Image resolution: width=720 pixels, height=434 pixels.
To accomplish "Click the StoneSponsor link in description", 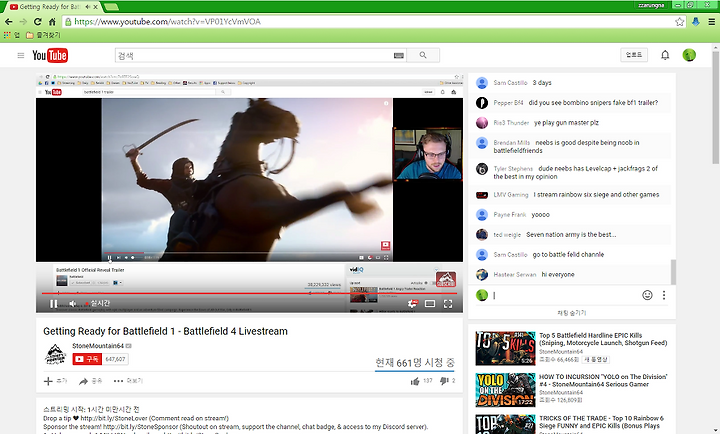I will 141,427.
